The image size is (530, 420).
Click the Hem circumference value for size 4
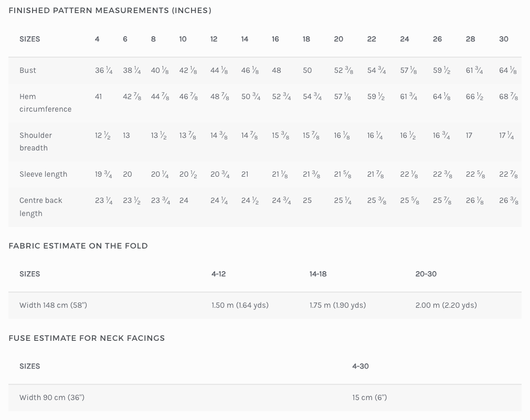point(98,96)
